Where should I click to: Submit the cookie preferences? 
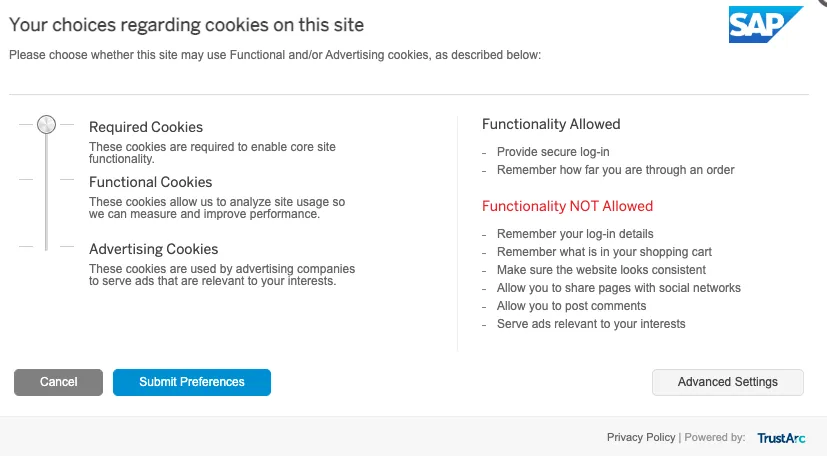pos(192,382)
